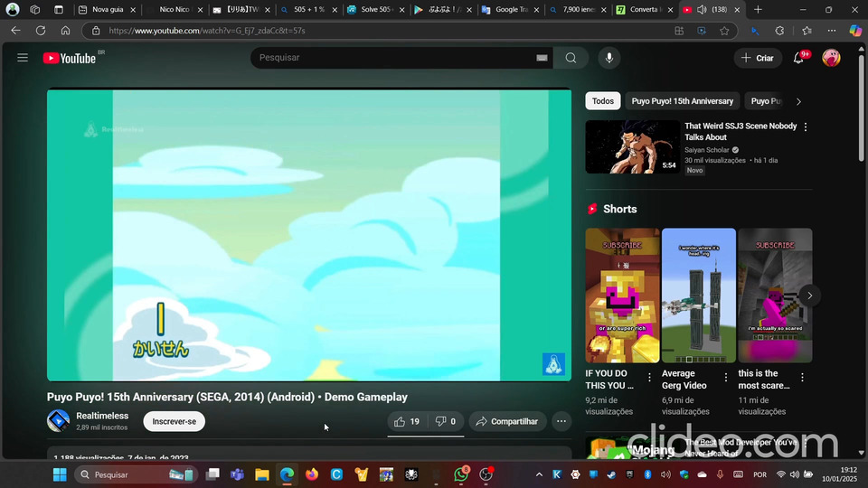This screenshot has width=868, height=488.
Task: Open the on-screen keyboard in search box
Action: (x=542, y=58)
